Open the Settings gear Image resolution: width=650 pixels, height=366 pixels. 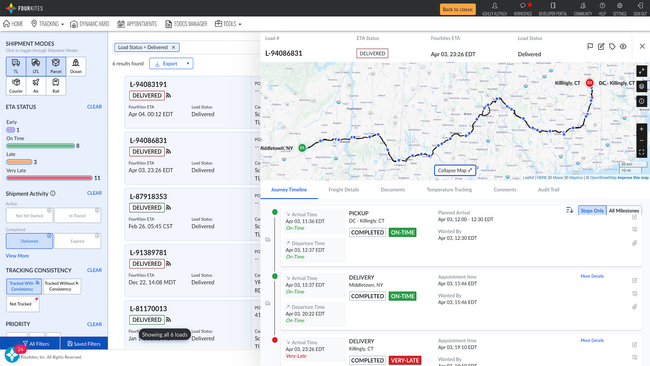tap(619, 8)
